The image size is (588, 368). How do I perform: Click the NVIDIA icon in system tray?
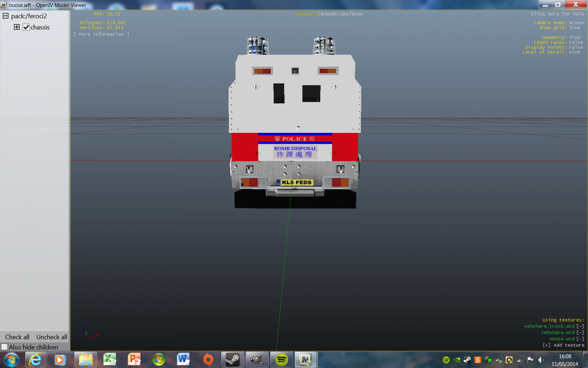[x=456, y=360]
